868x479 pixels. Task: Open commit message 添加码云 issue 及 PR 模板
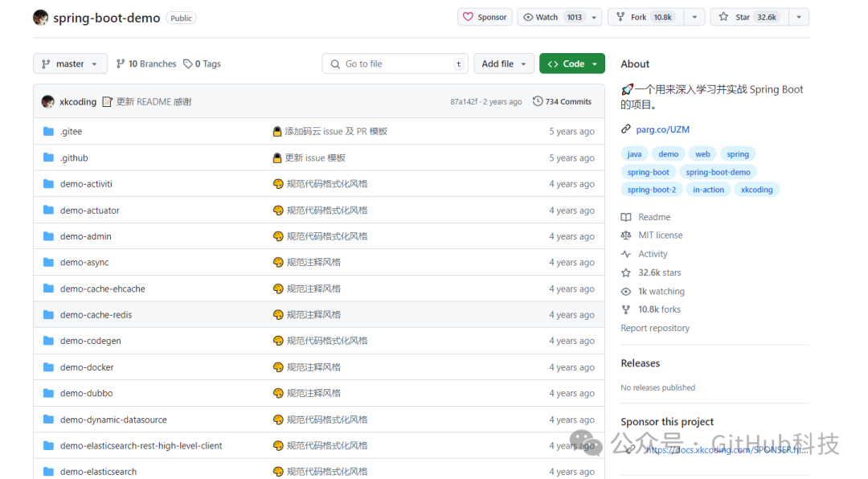336,131
